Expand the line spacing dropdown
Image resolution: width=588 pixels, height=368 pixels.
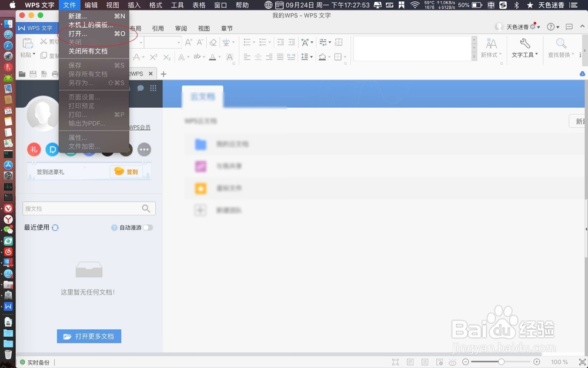310,57
